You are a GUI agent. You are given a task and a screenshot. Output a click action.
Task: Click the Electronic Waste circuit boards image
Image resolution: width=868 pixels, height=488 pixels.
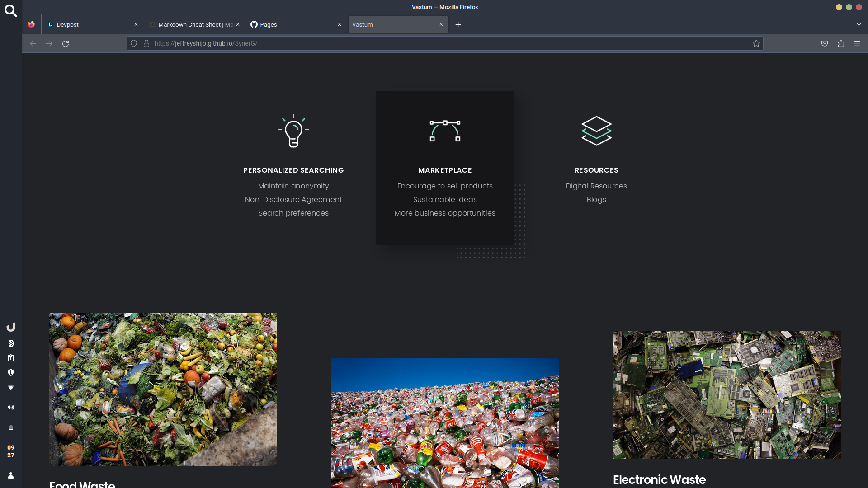pos(726,394)
